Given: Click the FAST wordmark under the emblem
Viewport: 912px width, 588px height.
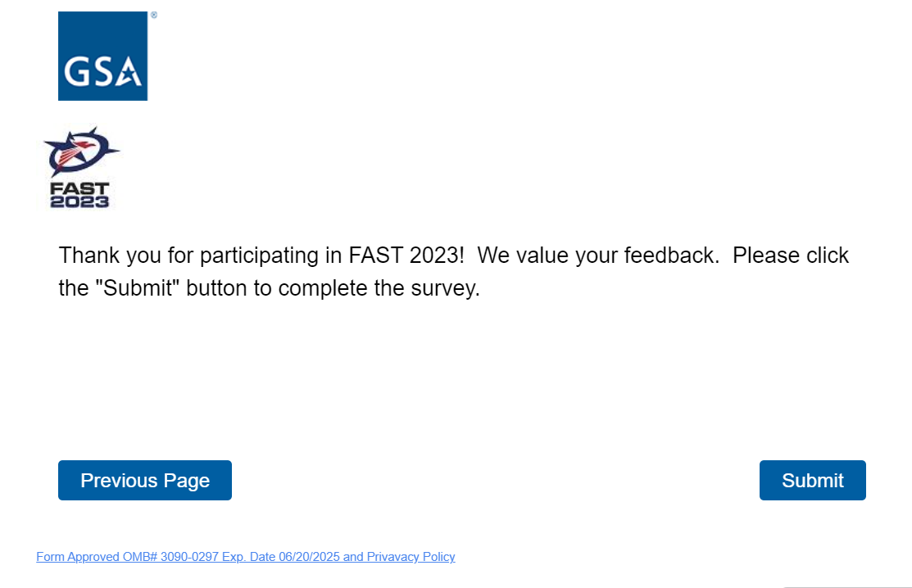Looking at the screenshot, I should pyautogui.click(x=79, y=189).
